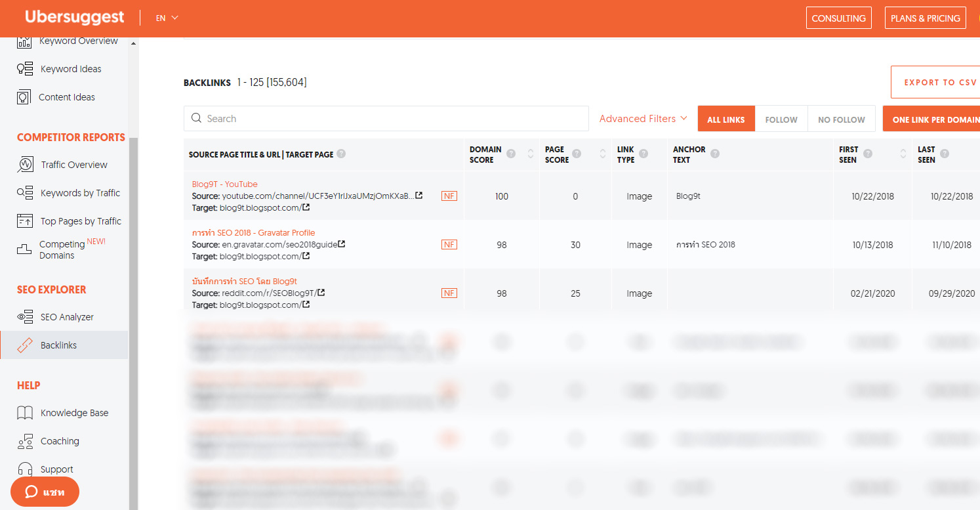Select the All Links filter
This screenshot has height=510, width=980.
(x=726, y=119)
